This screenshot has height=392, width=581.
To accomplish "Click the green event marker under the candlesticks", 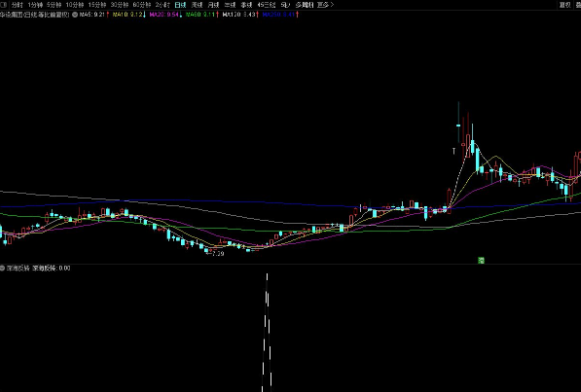I will (x=481, y=260).
